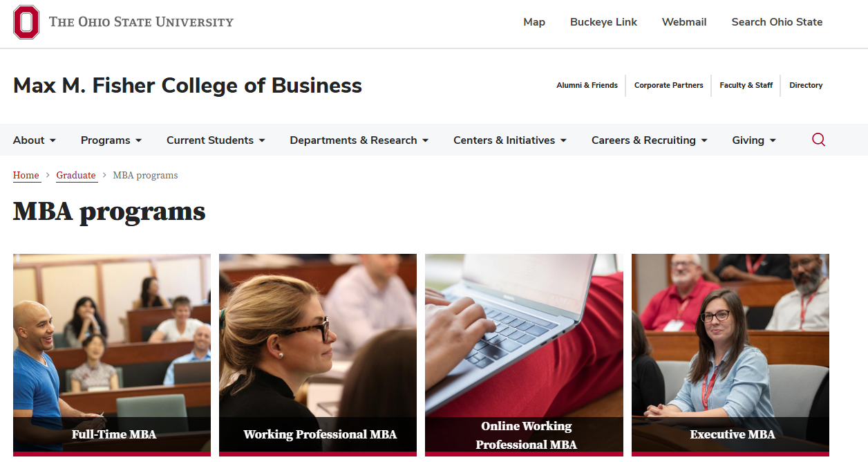The width and height of the screenshot is (868, 462).
Task: Open the Giving dropdown menu
Action: click(753, 140)
